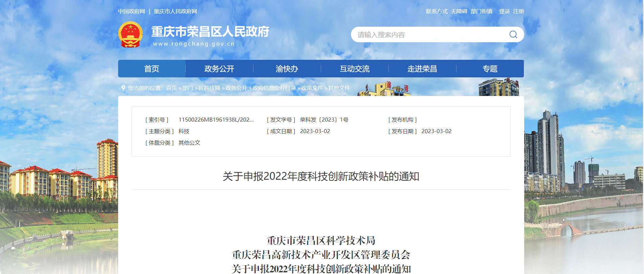Open the 走进荣昌 navigation item
Viewport: 644px width, 274px height.
(x=422, y=69)
